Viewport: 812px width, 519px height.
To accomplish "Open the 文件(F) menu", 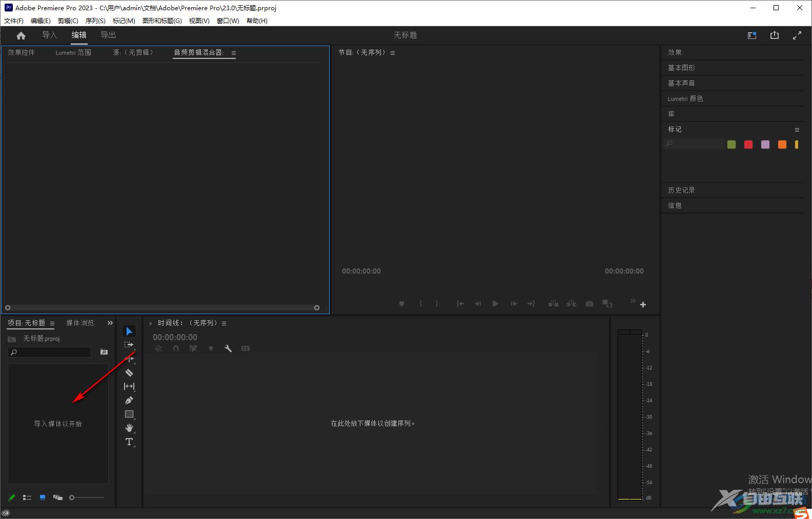I will [14, 21].
